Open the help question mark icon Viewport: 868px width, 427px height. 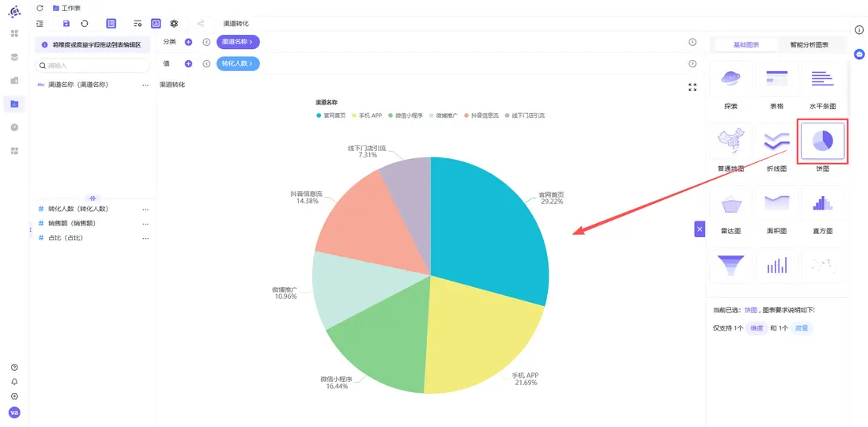(x=14, y=367)
